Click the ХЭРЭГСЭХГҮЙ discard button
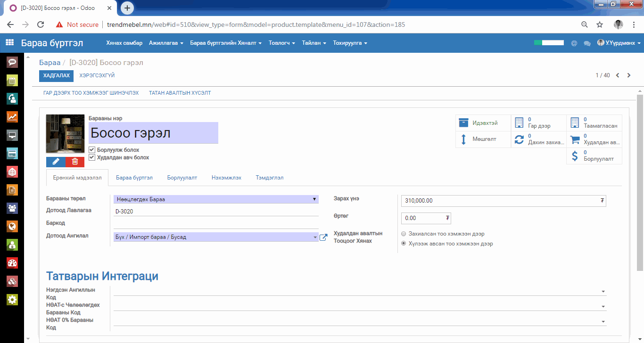Viewport: 644px width, 343px height. coord(97,76)
